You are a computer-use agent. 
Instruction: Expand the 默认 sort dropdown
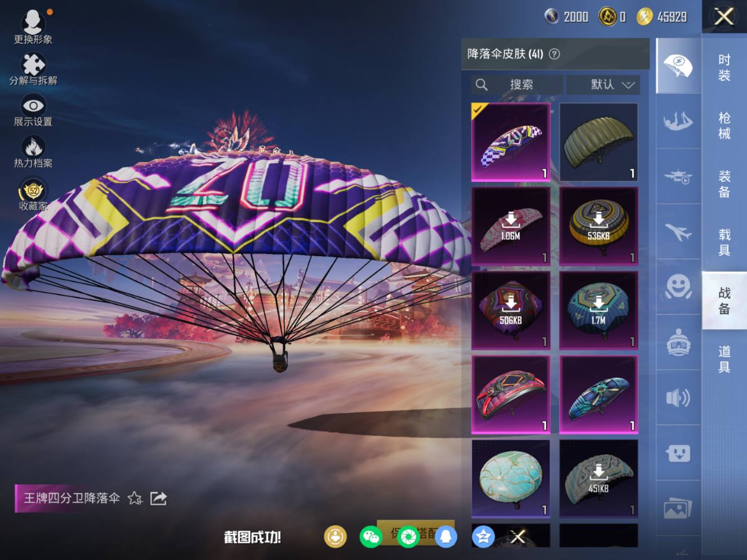[603, 84]
